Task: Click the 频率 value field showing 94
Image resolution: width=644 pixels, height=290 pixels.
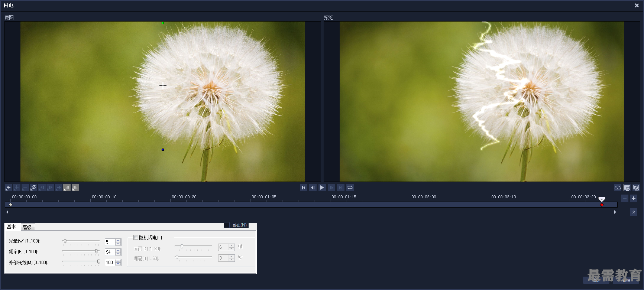Action: coord(110,252)
